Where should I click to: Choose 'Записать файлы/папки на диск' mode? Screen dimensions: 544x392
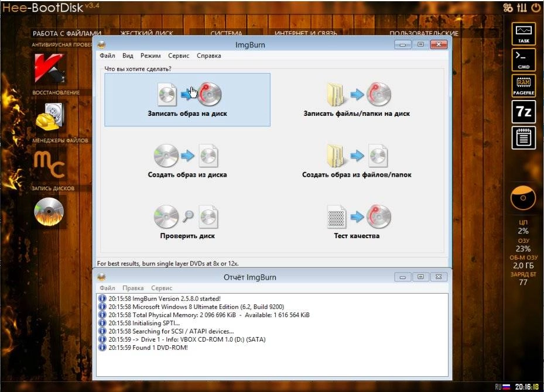tap(357, 100)
